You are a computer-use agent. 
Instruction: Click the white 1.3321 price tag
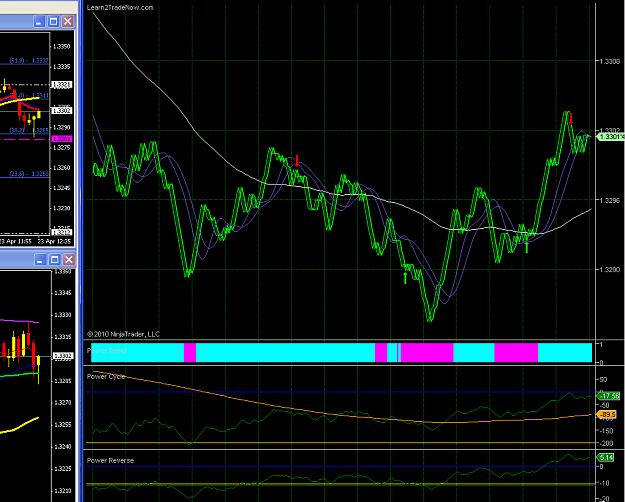tap(62, 85)
